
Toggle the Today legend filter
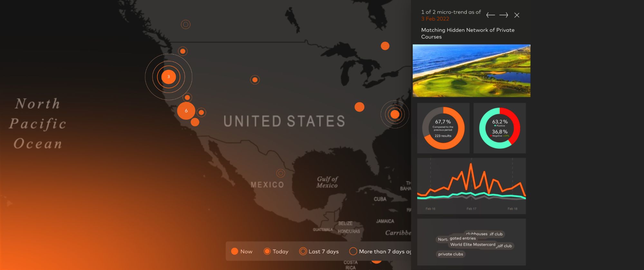coord(276,251)
